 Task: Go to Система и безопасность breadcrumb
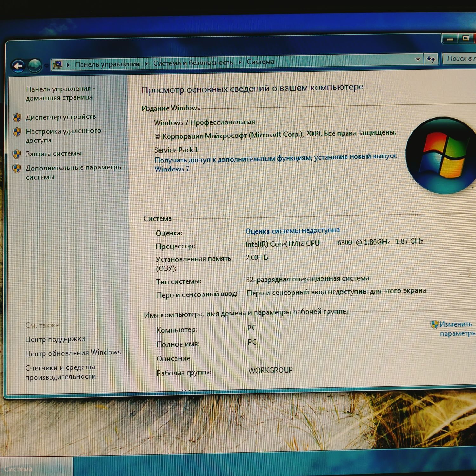coord(193,63)
